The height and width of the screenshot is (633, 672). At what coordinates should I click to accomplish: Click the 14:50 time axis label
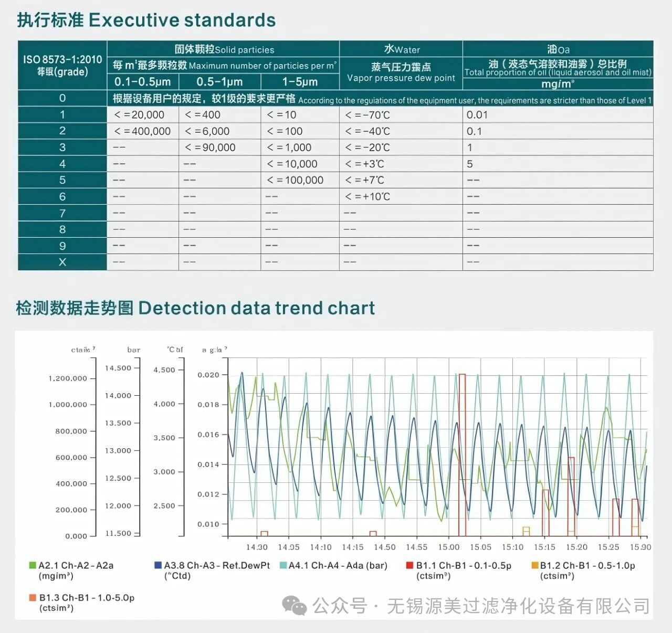point(384,547)
